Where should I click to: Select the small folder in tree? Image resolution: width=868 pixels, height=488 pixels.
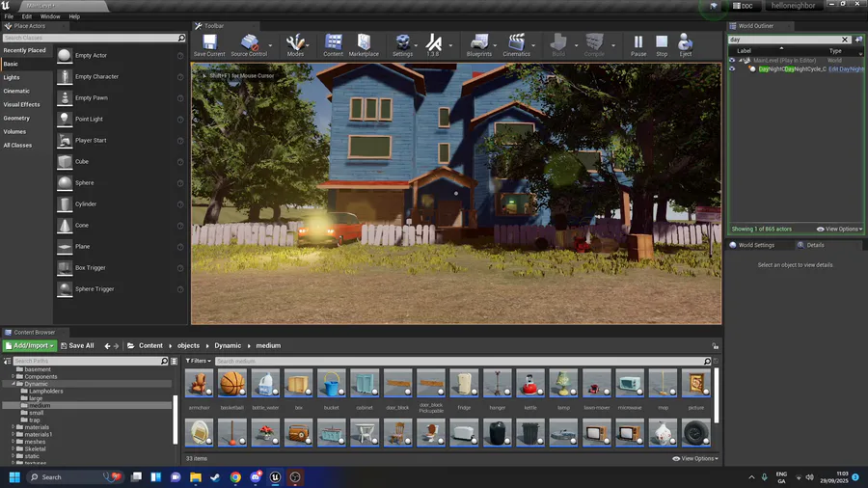click(x=36, y=413)
